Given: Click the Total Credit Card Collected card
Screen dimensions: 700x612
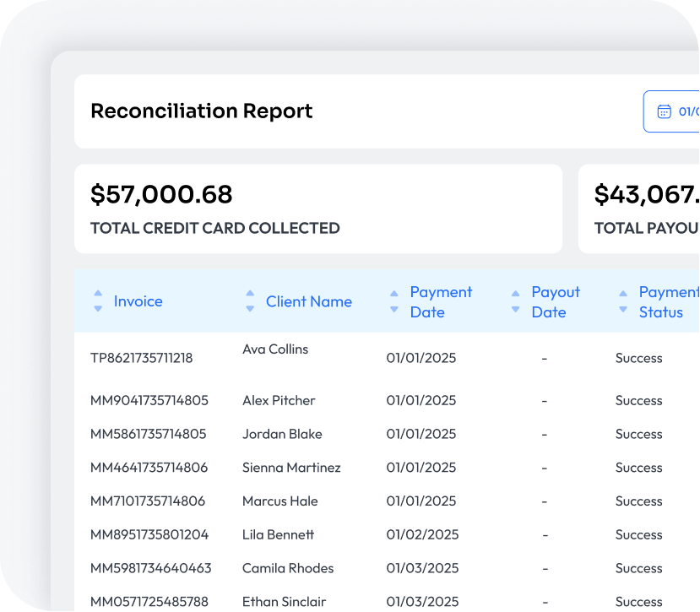Looking at the screenshot, I should tap(317, 209).
